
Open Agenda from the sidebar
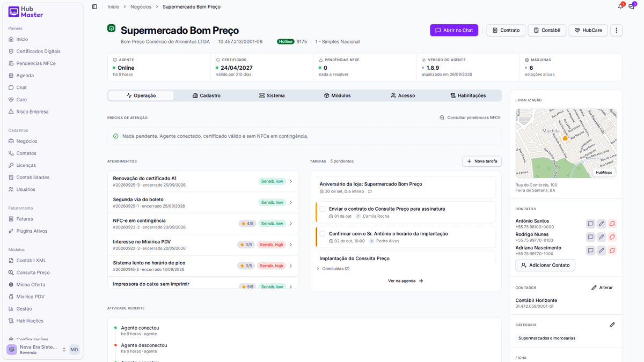click(x=44, y=76)
